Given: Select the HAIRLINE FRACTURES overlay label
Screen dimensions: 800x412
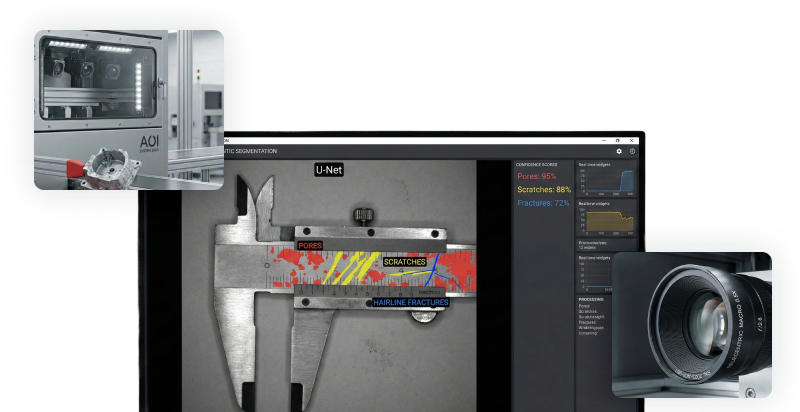Looking at the screenshot, I should (x=411, y=302).
